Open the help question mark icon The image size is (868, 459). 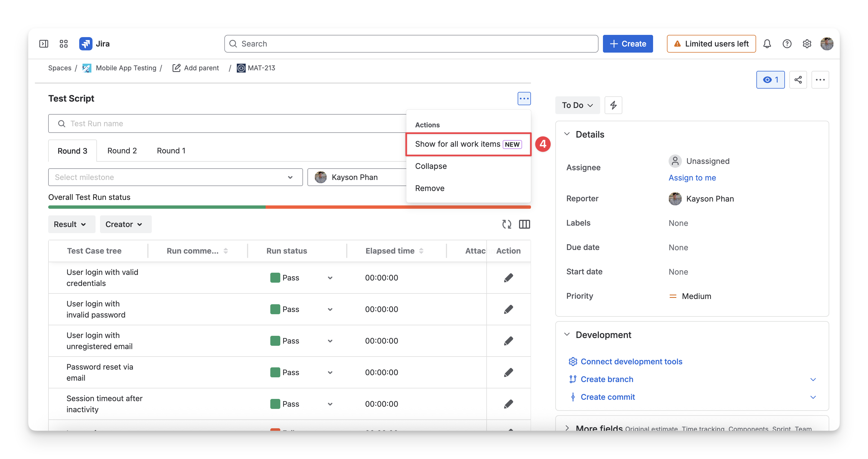[787, 44]
